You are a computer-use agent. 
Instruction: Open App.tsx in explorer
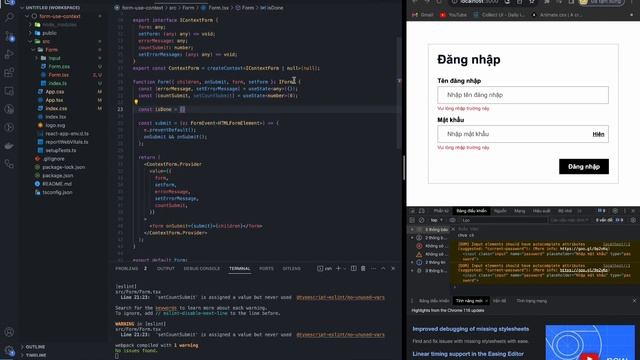54,100
